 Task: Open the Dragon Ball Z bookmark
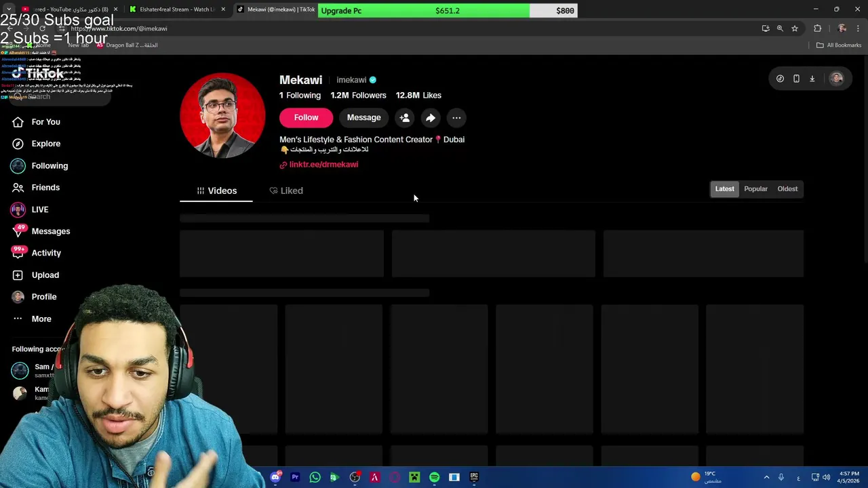pos(126,45)
